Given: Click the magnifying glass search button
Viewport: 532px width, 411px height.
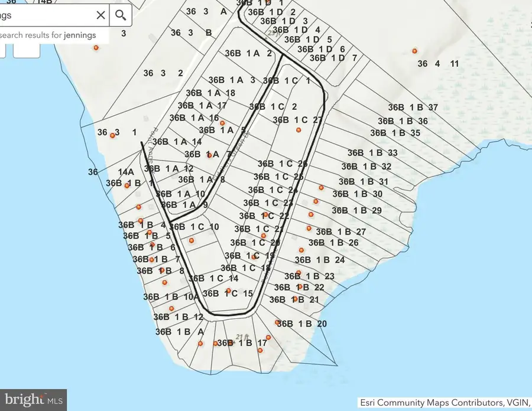Looking at the screenshot, I should point(121,15).
